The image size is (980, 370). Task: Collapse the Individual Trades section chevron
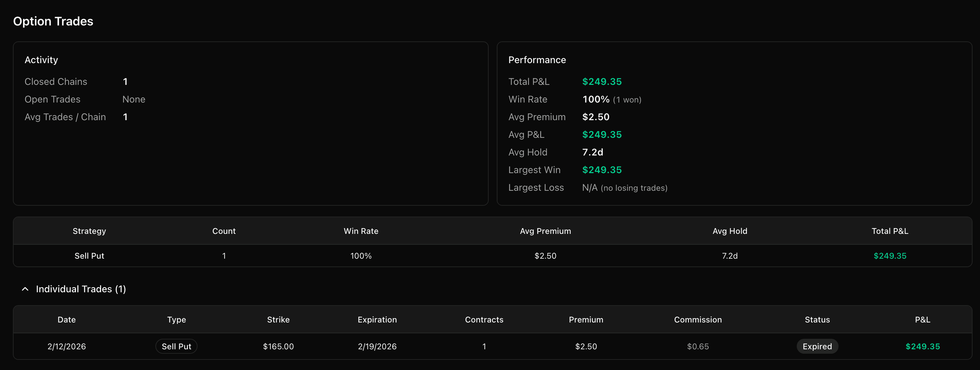[25, 289]
